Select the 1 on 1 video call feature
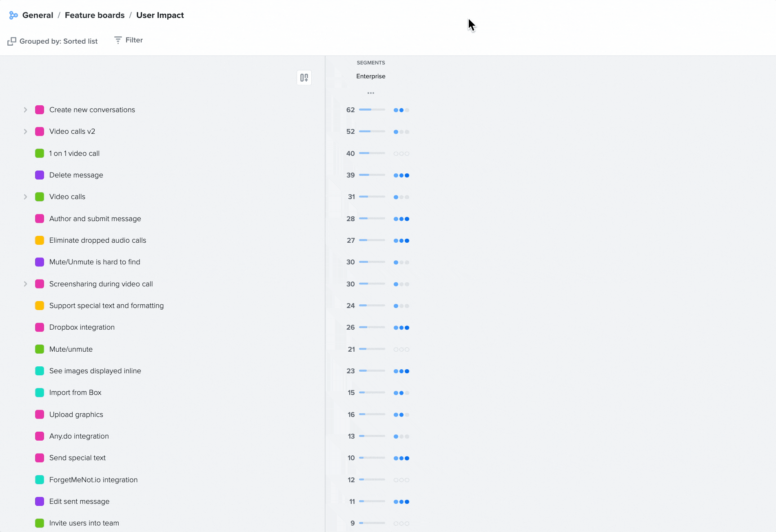This screenshot has height=532, width=776. [74, 153]
